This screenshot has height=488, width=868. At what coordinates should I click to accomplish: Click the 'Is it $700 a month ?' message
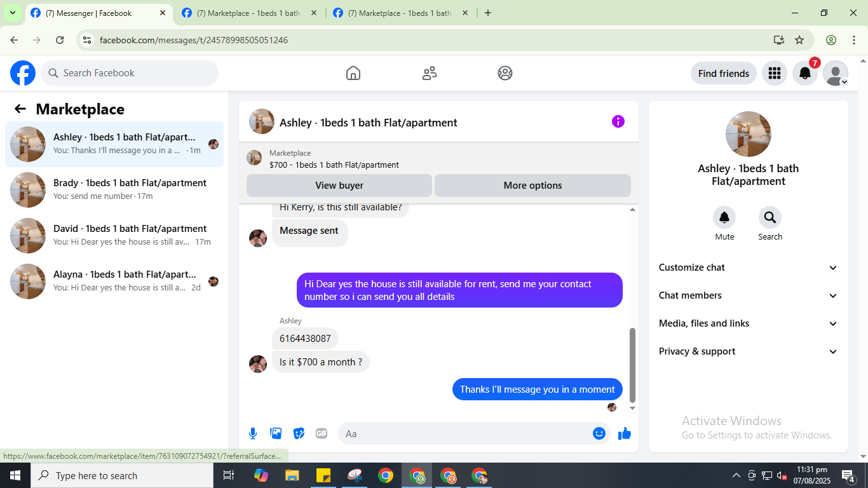click(321, 362)
